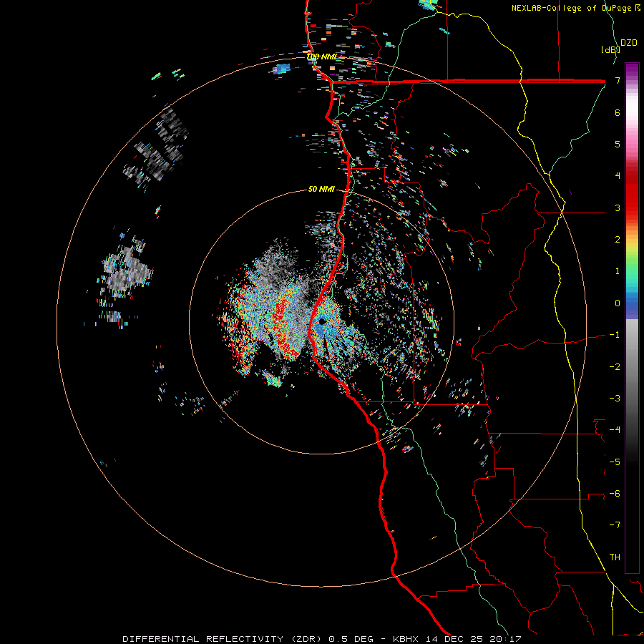Click the 2 value on the color scale
Image resolution: width=644 pixels, height=644 pixels.
(618, 240)
